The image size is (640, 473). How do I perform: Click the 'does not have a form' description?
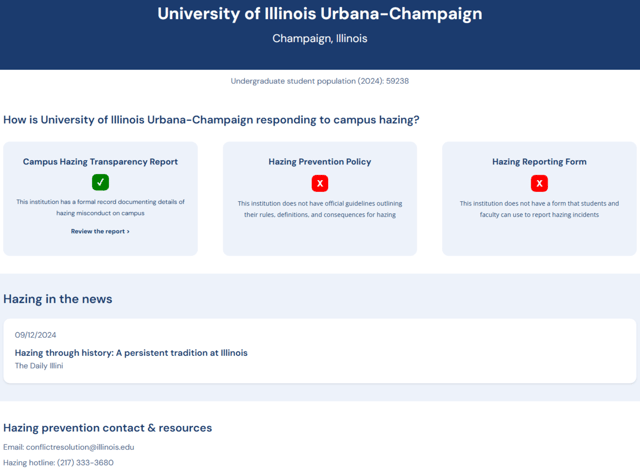point(539,209)
